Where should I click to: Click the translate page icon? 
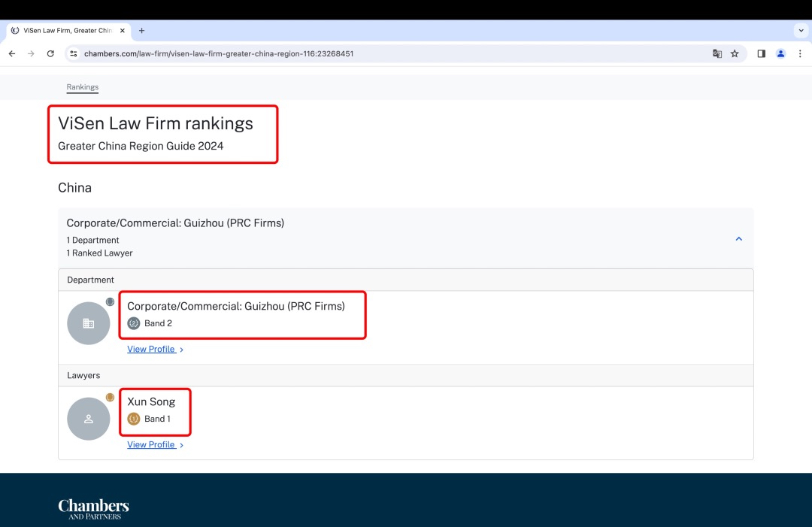[717, 54]
